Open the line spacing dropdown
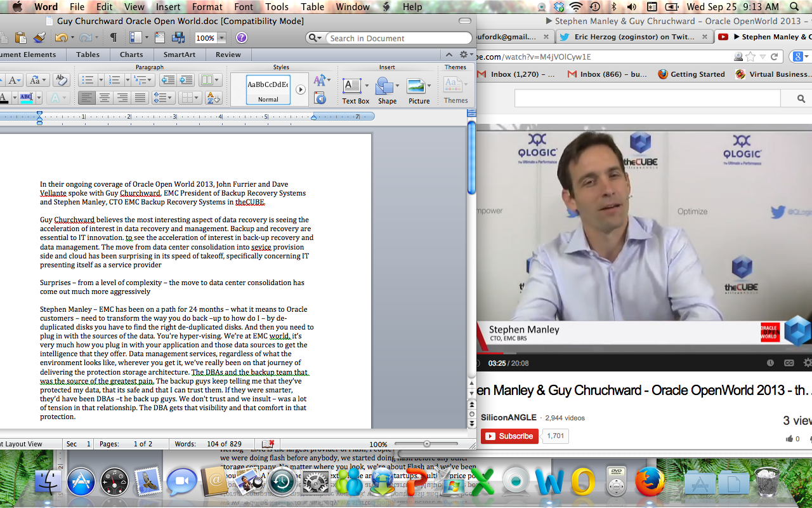Screen dimensions: 812x508 [x=163, y=98]
